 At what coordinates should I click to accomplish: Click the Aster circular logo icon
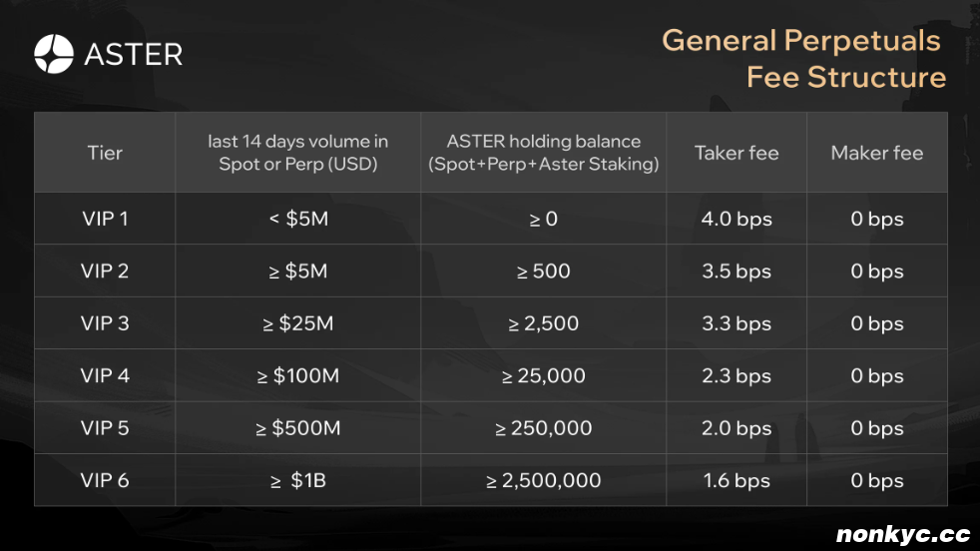tap(54, 54)
